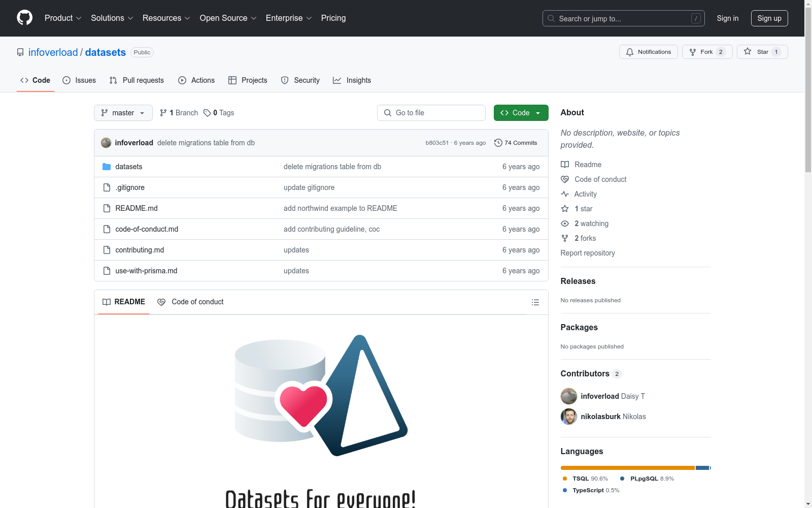
Task: Open the Security tab
Action: pos(300,80)
